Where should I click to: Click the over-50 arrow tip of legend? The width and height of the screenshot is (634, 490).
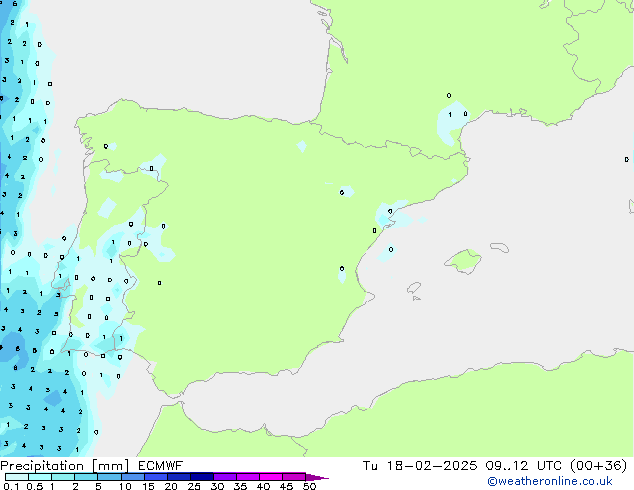(317, 477)
